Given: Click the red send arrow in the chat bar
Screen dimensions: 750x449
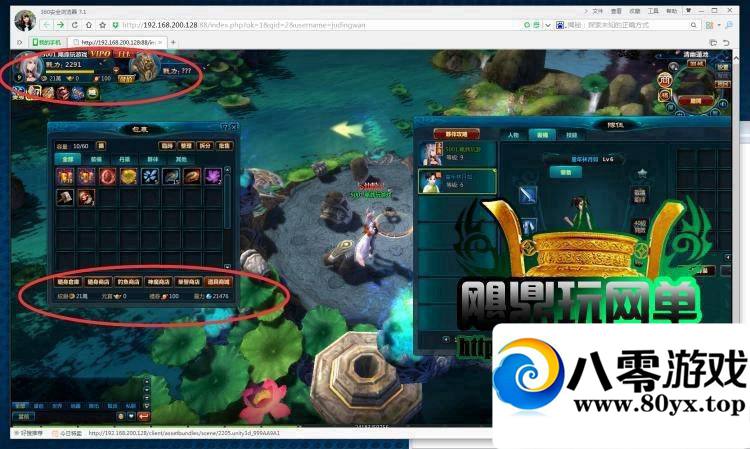Looking at the screenshot, I should [x=143, y=416].
